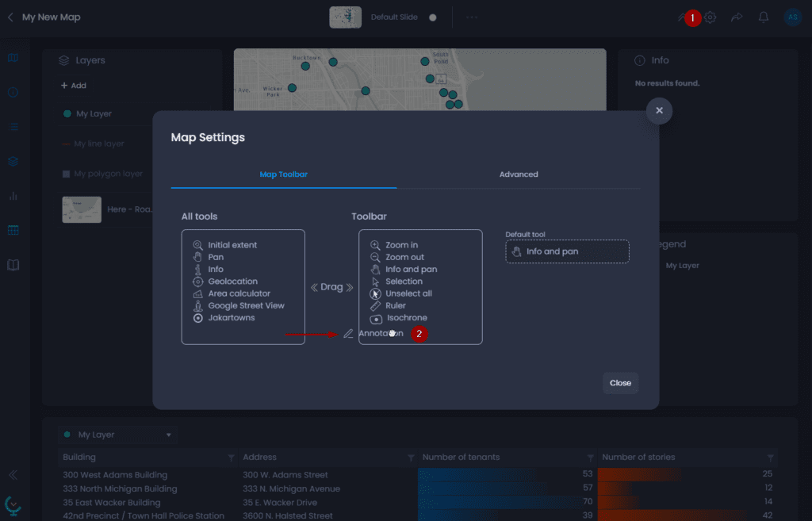Open map settings gear icon

(x=710, y=17)
